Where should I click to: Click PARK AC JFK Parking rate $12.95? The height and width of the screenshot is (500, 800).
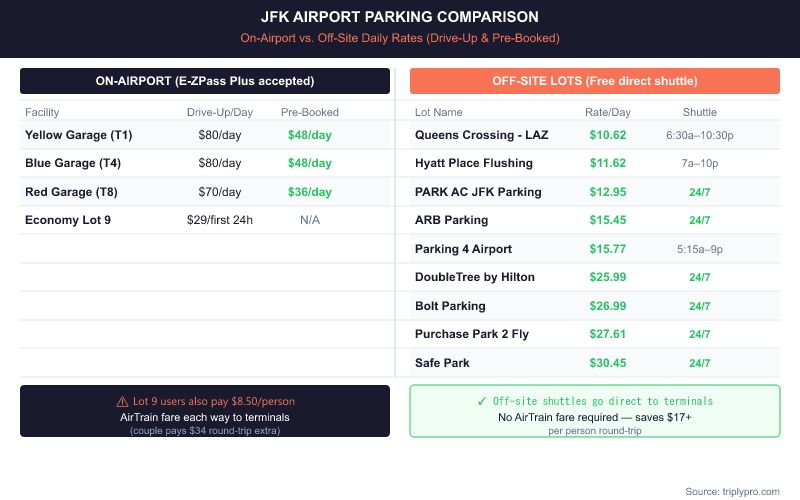pos(608,191)
